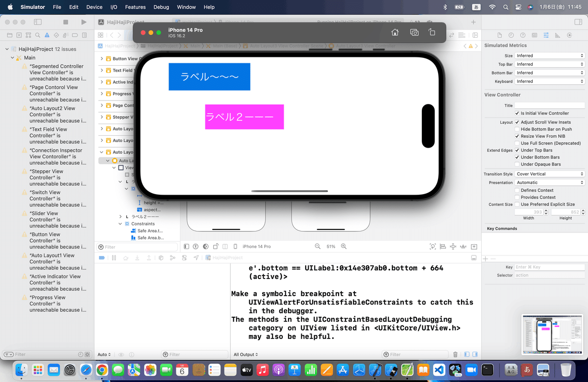
Task: Open the Presentation dropdown
Action: (x=550, y=182)
